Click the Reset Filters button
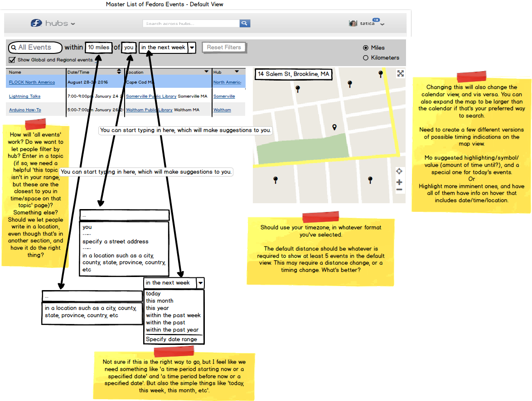The height and width of the screenshot is (401, 532). (x=224, y=48)
